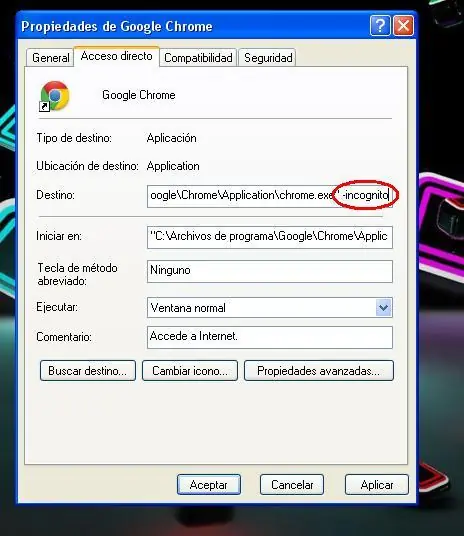Close the Propiedades de Google Chrome dialog

(x=403, y=26)
